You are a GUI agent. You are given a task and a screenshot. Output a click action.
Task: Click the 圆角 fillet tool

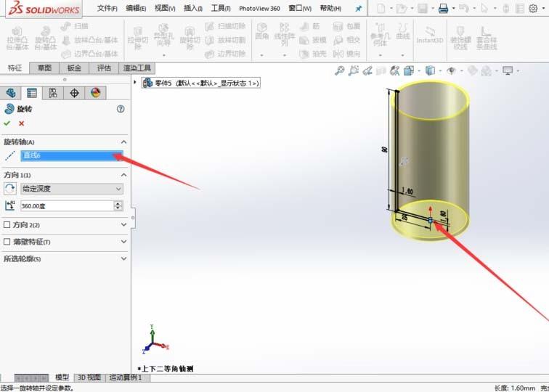tap(262, 31)
